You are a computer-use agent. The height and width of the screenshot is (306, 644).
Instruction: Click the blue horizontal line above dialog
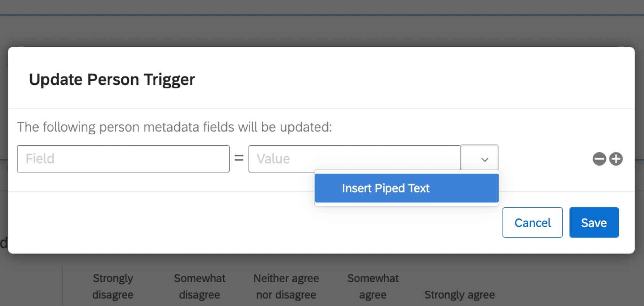pyautogui.click(x=321, y=15)
